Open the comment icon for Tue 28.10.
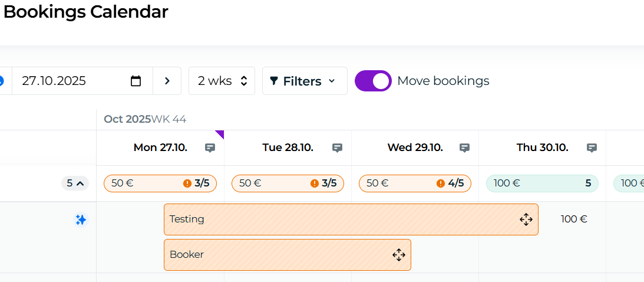 click(337, 148)
